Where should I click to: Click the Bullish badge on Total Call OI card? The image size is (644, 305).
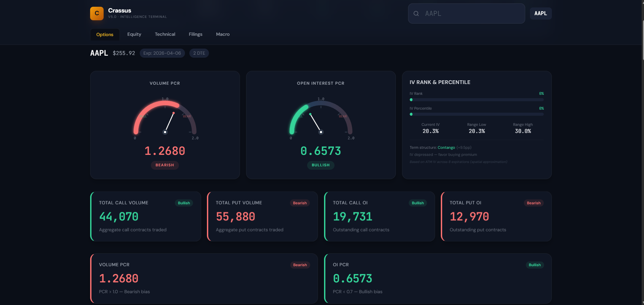(x=417, y=203)
